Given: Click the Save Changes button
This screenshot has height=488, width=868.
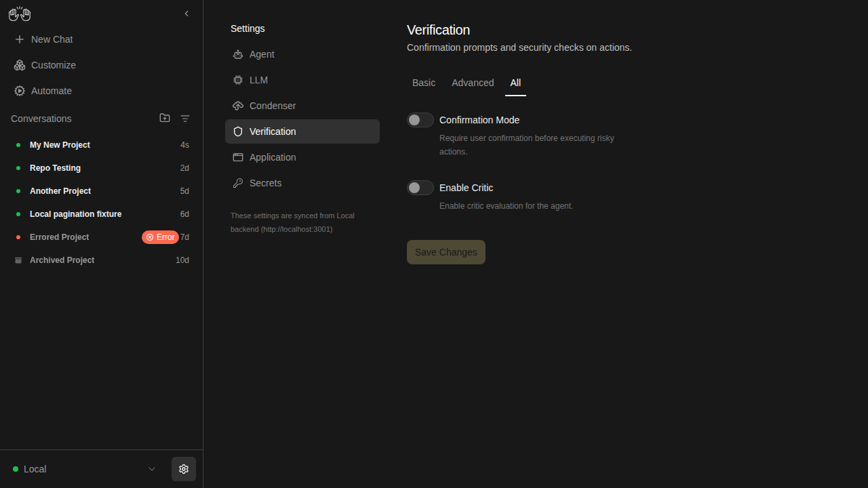Looking at the screenshot, I should tap(446, 252).
